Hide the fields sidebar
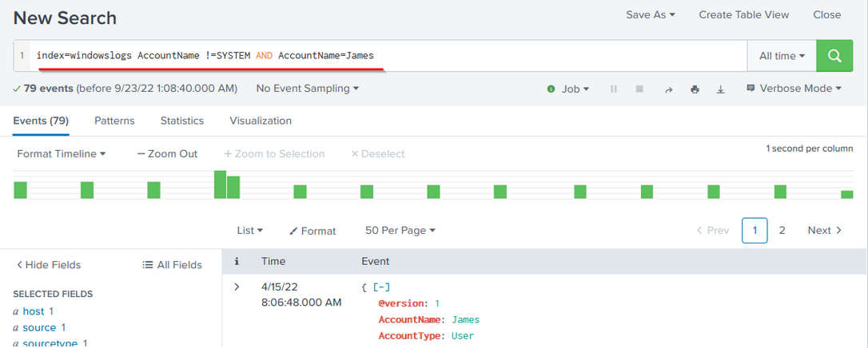 tap(49, 265)
